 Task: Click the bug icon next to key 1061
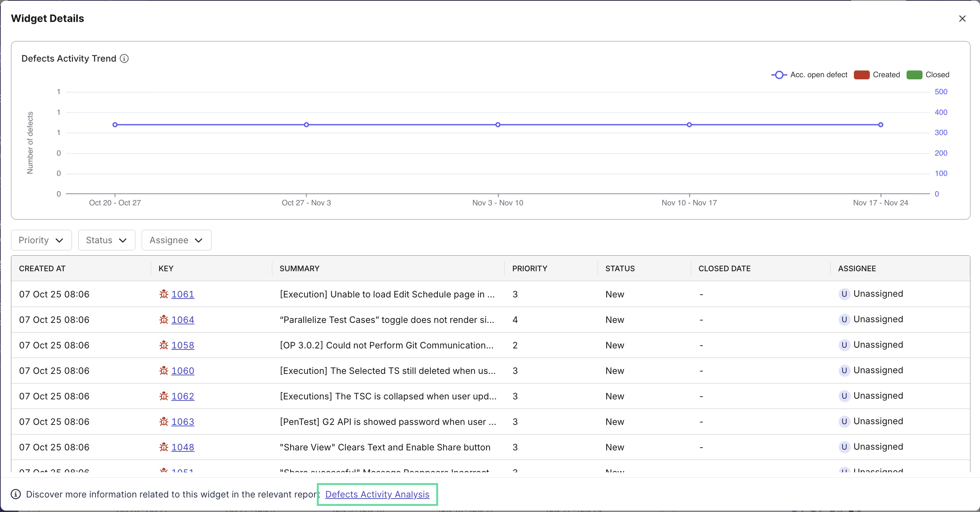point(164,295)
